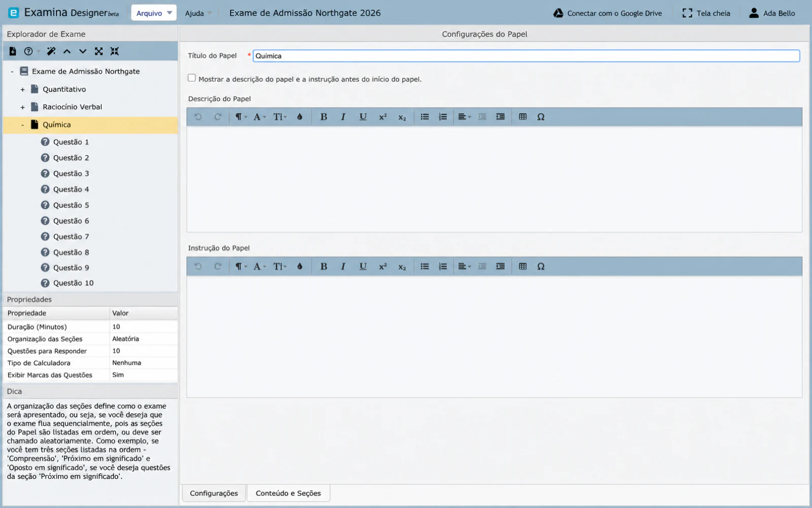This screenshot has width=812, height=508.
Task: Insert bulleted list in Instrução do Papel editor
Action: [425, 266]
